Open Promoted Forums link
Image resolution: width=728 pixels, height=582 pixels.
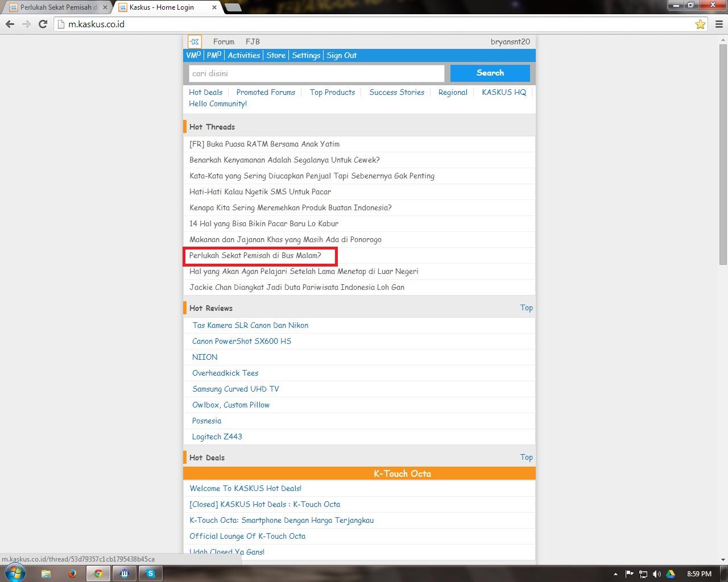tap(266, 92)
